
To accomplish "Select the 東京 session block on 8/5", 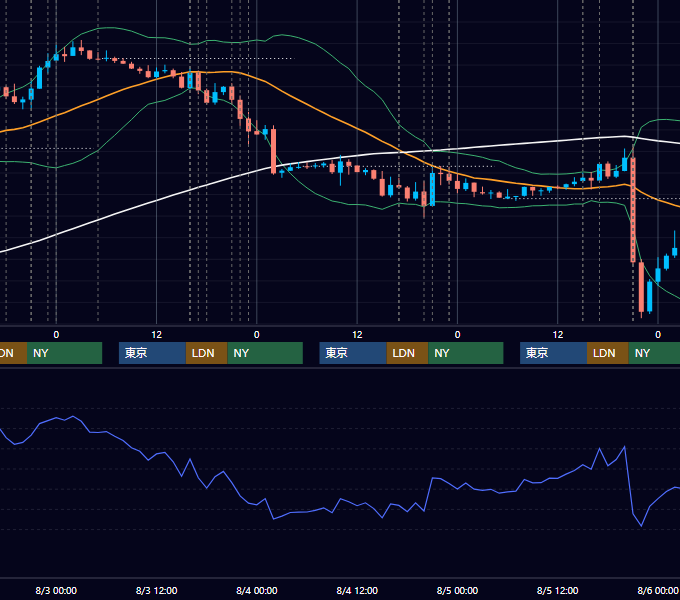I will coord(553,353).
